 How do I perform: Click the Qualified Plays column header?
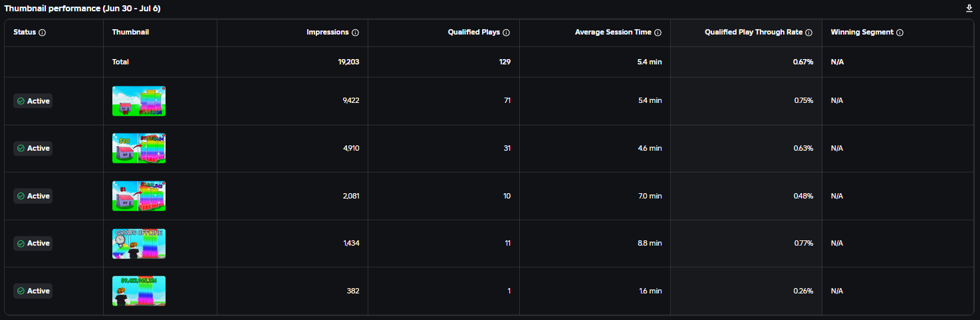[474, 33]
